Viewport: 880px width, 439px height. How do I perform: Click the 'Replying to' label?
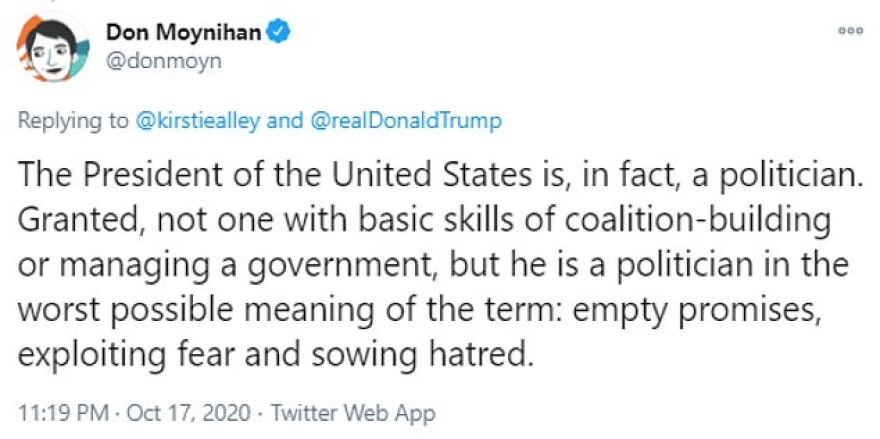click(73, 121)
